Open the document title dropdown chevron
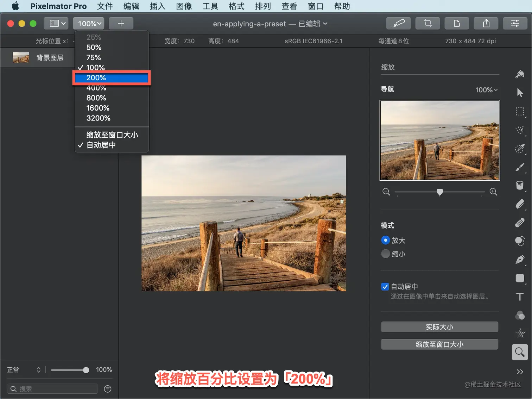532x399 pixels. tap(325, 24)
